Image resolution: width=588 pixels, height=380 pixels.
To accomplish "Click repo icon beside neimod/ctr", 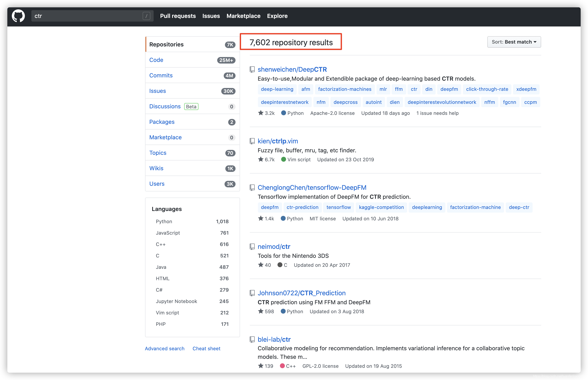I will (x=252, y=246).
